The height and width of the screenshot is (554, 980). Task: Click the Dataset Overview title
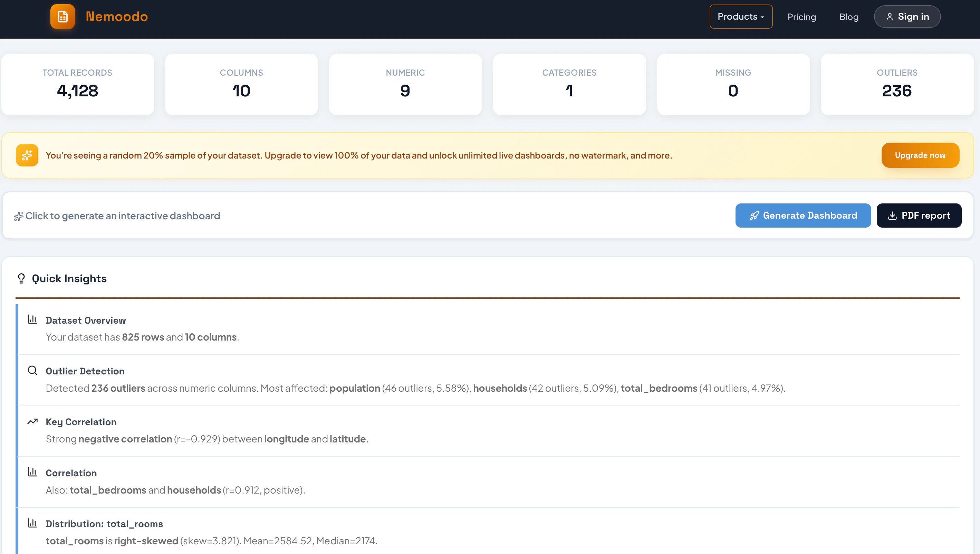click(x=86, y=321)
